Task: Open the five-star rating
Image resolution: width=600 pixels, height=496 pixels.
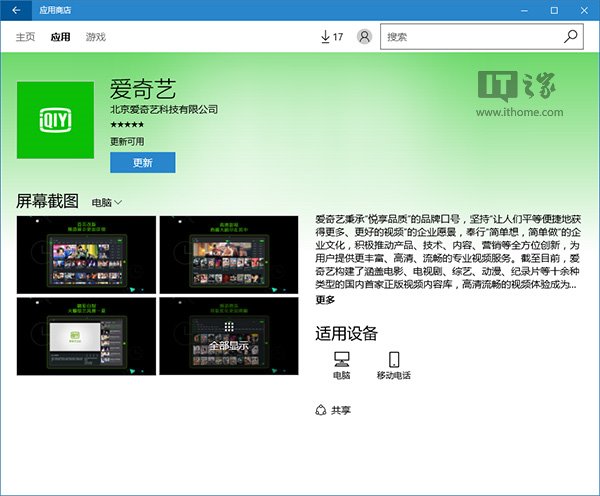Action: (x=127, y=124)
